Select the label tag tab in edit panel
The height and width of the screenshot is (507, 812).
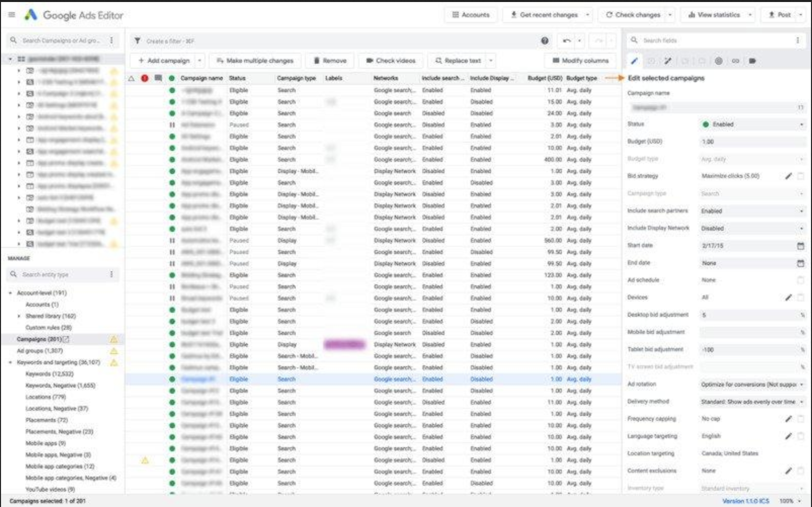coord(752,61)
